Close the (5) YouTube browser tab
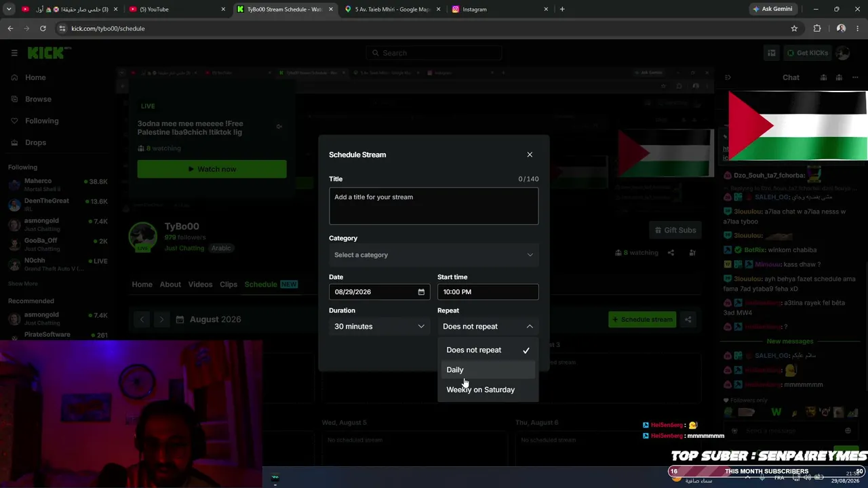The image size is (868, 488). (223, 9)
